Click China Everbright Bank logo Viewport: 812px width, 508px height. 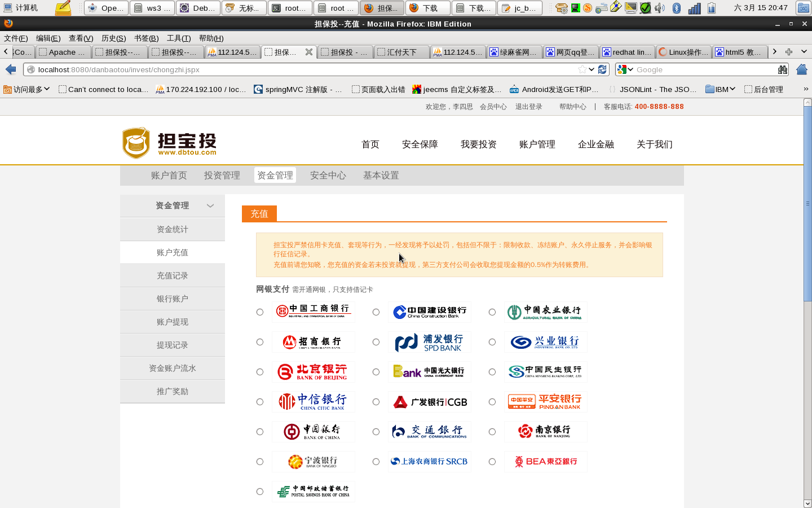tap(430, 372)
